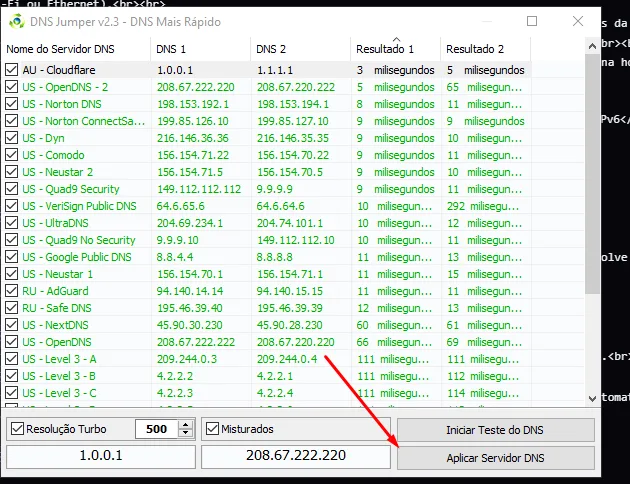Image resolution: width=630 pixels, height=484 pixels.
Task: Toggle the US - NextDNS checkbox
Action: pos(11,325)
